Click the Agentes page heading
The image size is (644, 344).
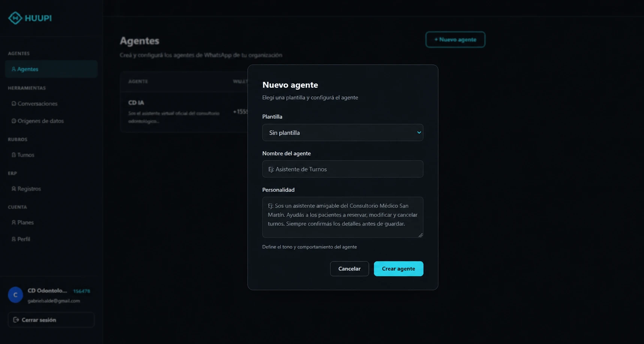(140, 41)
